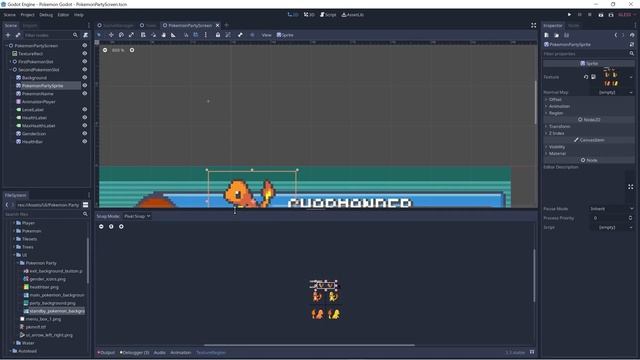Instance a child scene link icon
The image size is (640, 360).
click(18, 35)
